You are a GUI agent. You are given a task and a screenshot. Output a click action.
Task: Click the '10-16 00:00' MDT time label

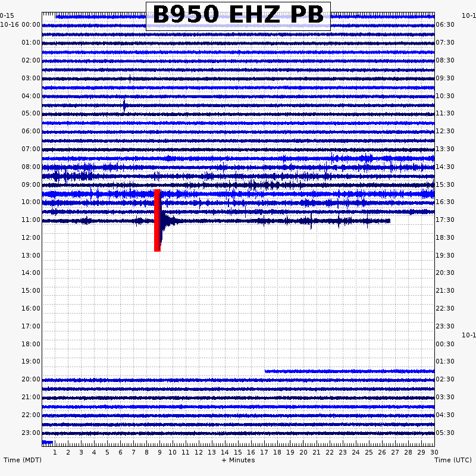click(20, 24)
